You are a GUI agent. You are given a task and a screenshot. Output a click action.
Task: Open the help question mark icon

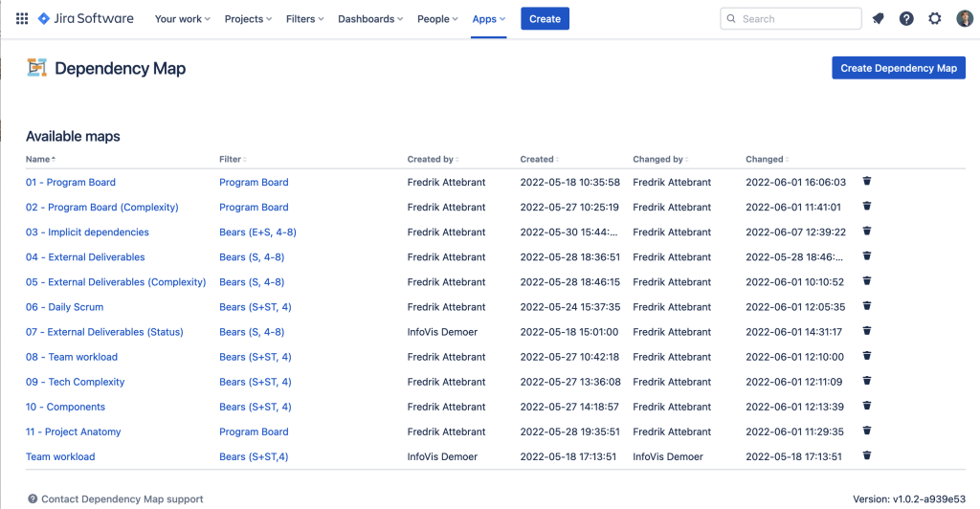(906, 19)
